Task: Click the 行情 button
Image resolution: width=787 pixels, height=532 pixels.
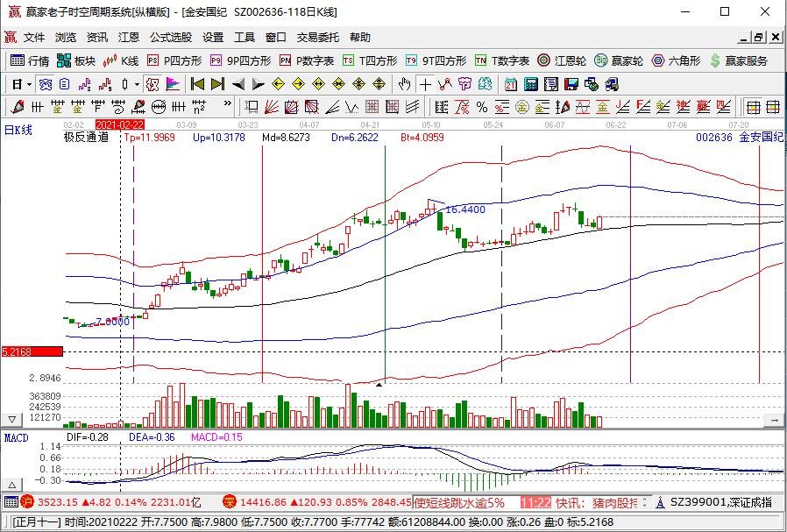Action: [30, 60]
